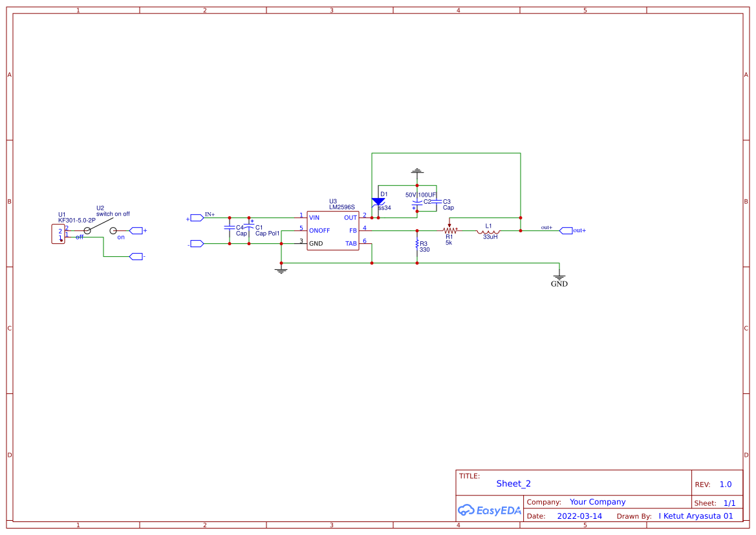Click the IN+ input port flag
The width and height of the screenshot is (756, 535).
pos(196,217)
